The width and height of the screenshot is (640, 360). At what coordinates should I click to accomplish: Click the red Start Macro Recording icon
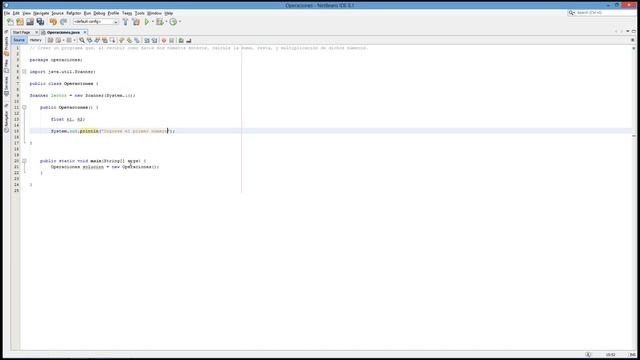coord(164,40)
